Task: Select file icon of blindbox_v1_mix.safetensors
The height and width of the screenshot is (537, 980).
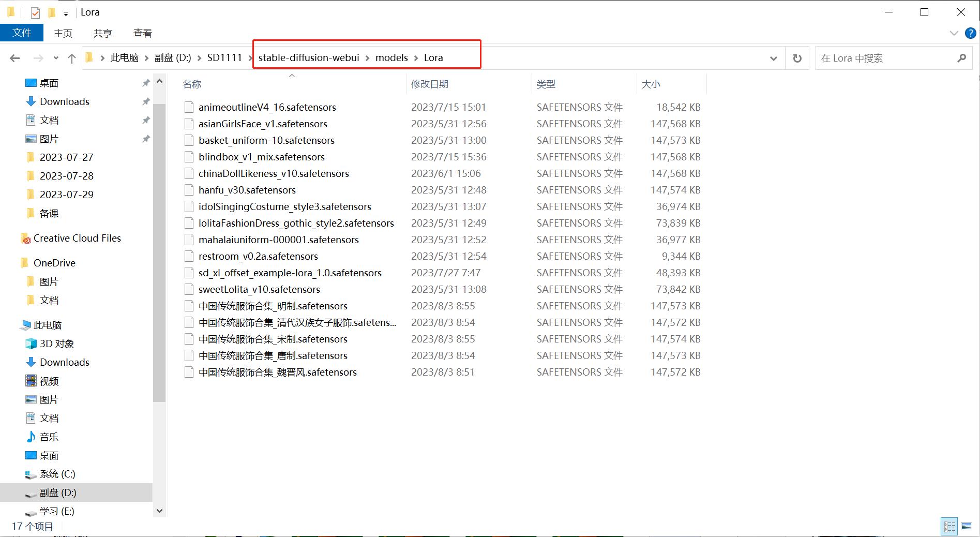Action: tap(189, 157)
